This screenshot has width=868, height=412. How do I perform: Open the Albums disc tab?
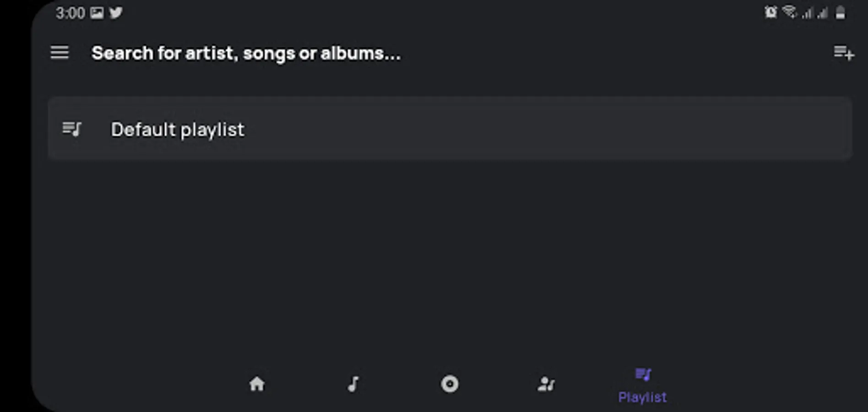(x=450, y=384)
